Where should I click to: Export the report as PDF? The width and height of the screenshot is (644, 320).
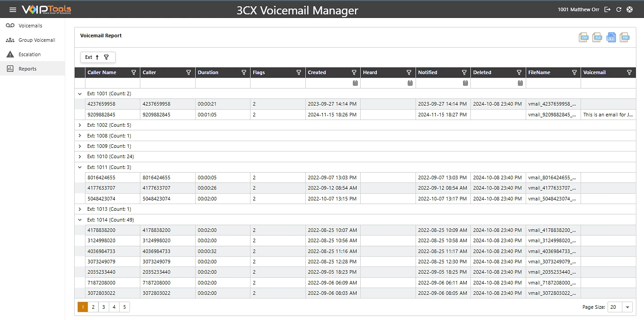(624, 37)
